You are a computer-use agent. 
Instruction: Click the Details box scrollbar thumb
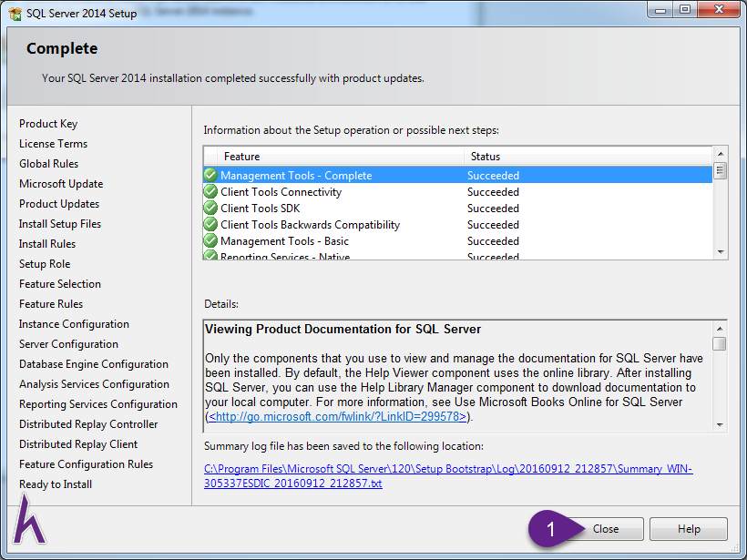click(720, 343)
